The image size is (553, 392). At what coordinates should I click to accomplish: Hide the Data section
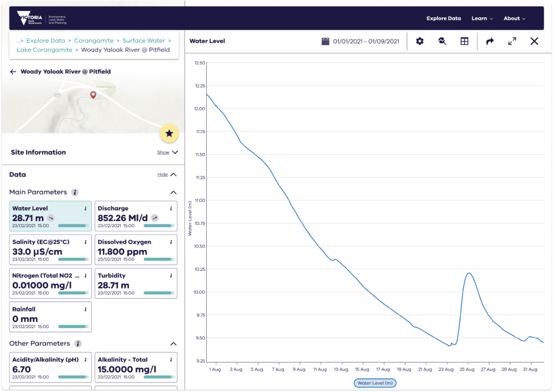[x=167, y=175]
